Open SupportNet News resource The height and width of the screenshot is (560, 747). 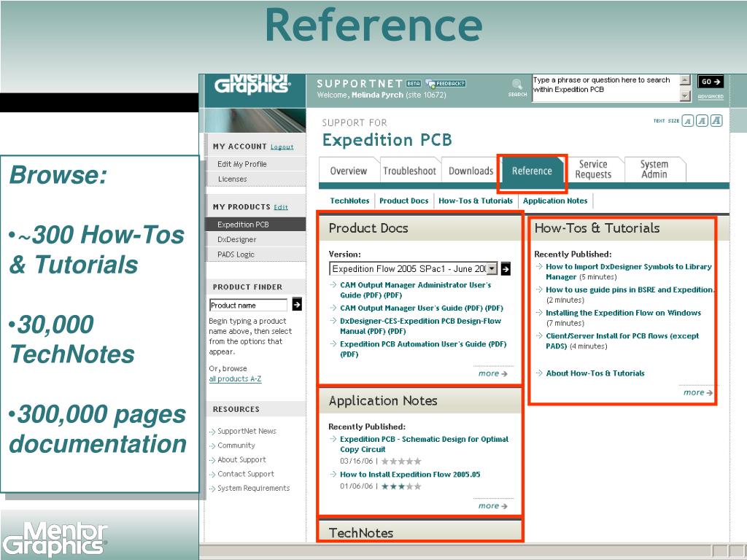point(247,431)
